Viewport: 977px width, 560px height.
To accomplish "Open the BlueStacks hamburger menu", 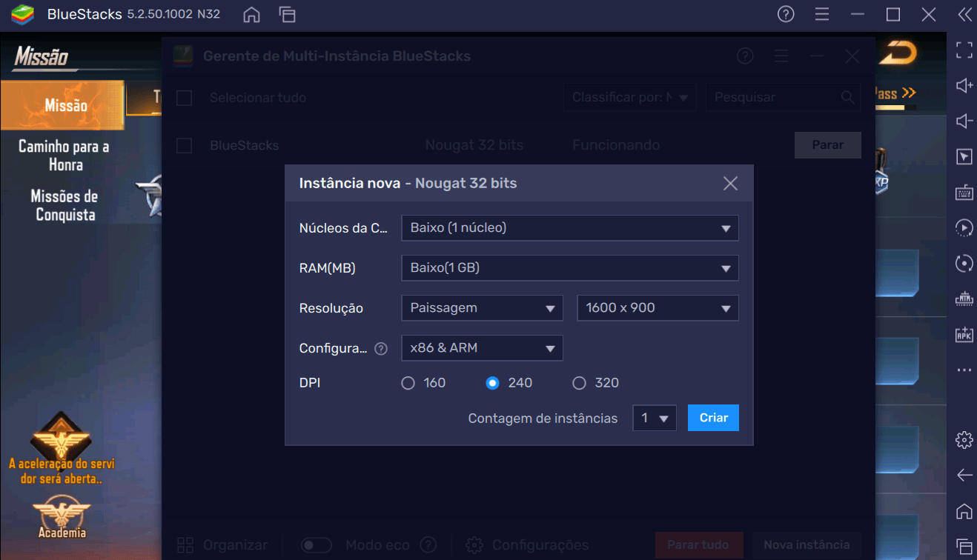I will (x=822, y=14).
